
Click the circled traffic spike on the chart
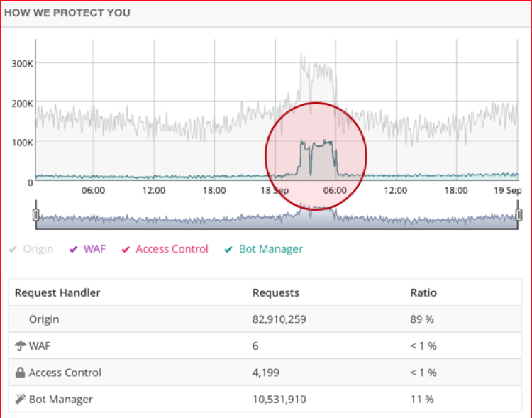316,155
